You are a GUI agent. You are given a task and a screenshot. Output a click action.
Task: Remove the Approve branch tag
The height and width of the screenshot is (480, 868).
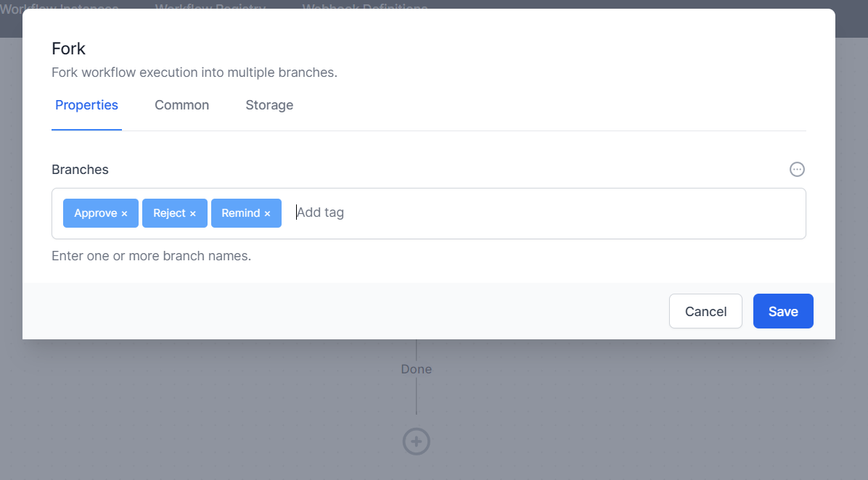[x=126, y=212]
